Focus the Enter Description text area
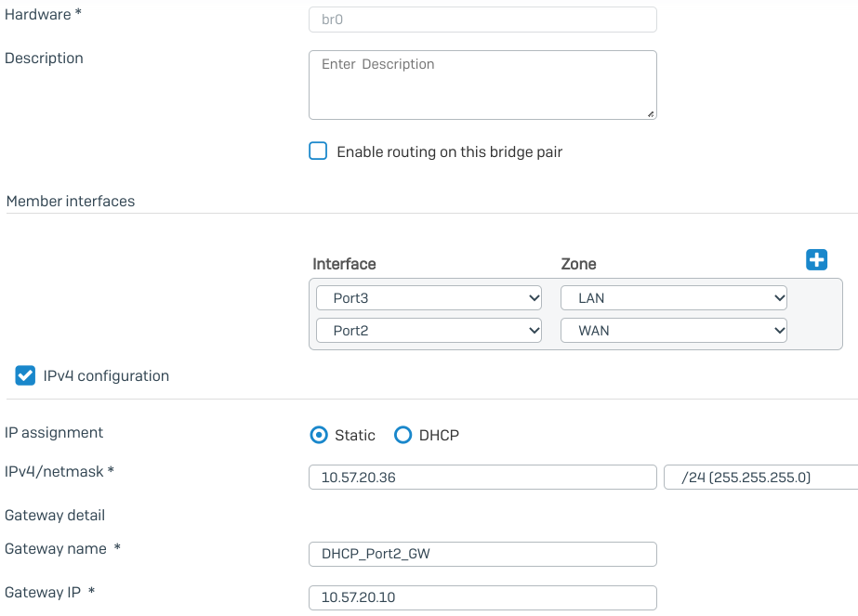Image resolution: width=858 pixels, height=616 pixels. click(482, 85)
